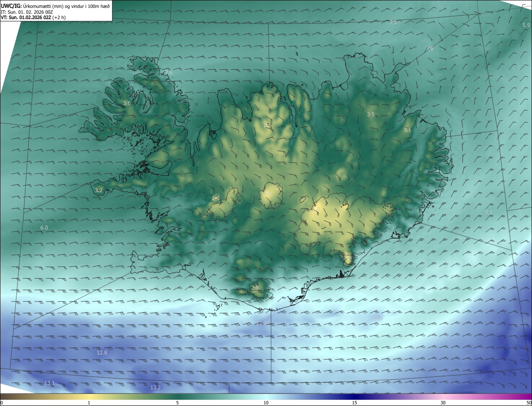The width and height of the screenshot is (532, 406).
Task: Click the 5 tick label on the color scale
Action: pos(177,403)
